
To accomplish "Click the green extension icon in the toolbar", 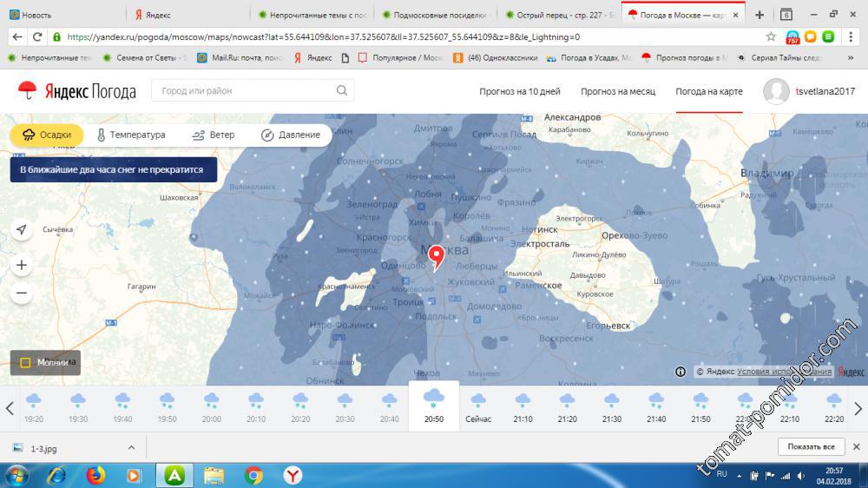I will 828,36.
